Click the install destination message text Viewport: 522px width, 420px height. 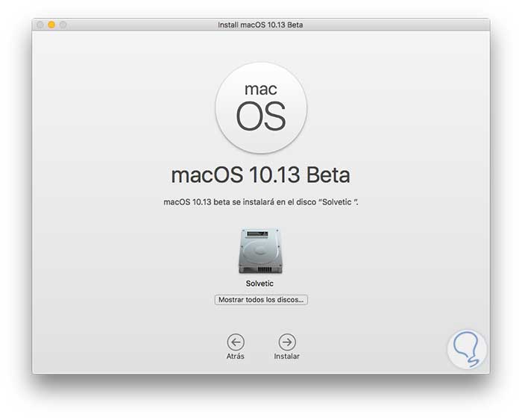click(261, 202)
